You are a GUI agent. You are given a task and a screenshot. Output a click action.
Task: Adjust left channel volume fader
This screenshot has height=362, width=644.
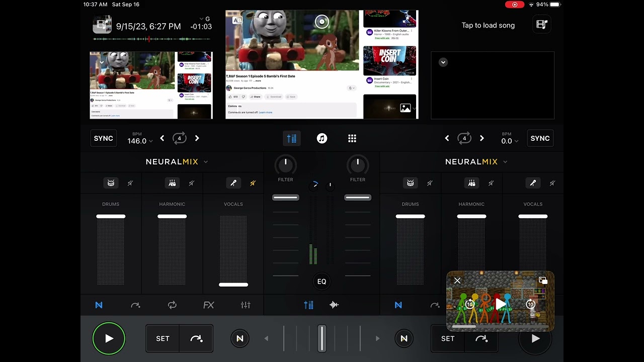[x=286, y=198]
